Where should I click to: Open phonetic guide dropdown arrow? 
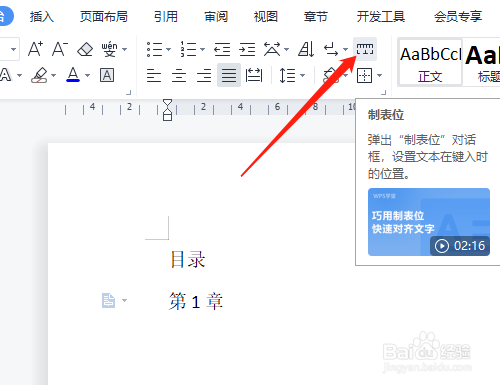point(125,49)
